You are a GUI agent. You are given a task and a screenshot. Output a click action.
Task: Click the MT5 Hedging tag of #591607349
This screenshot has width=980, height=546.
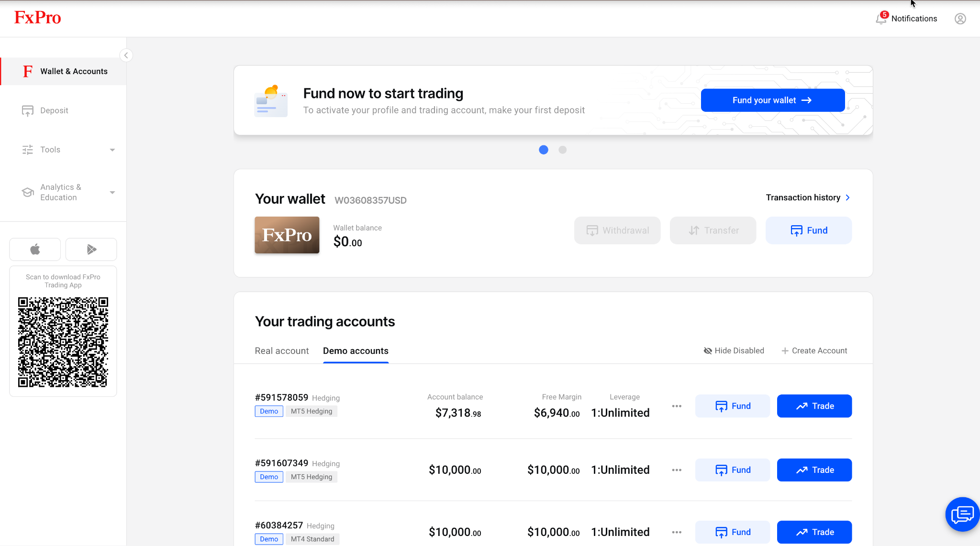[x=312, y=477]
